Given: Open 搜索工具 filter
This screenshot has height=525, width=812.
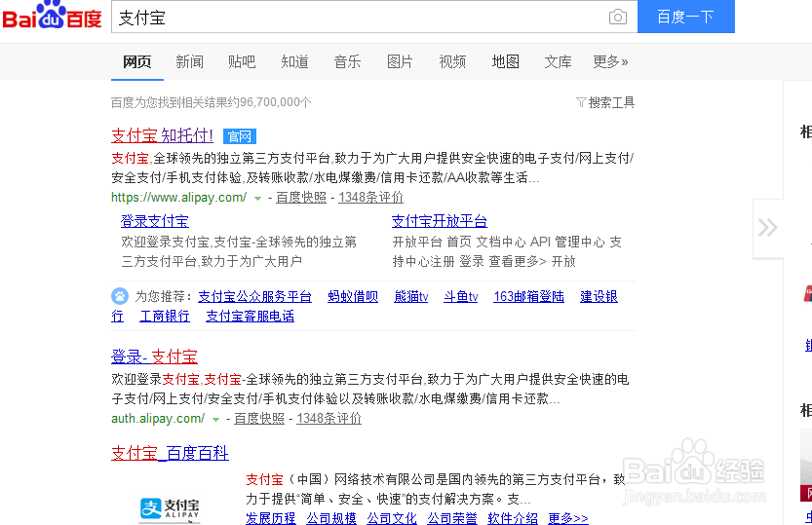Looking at the screenshot, I should 605,102.
